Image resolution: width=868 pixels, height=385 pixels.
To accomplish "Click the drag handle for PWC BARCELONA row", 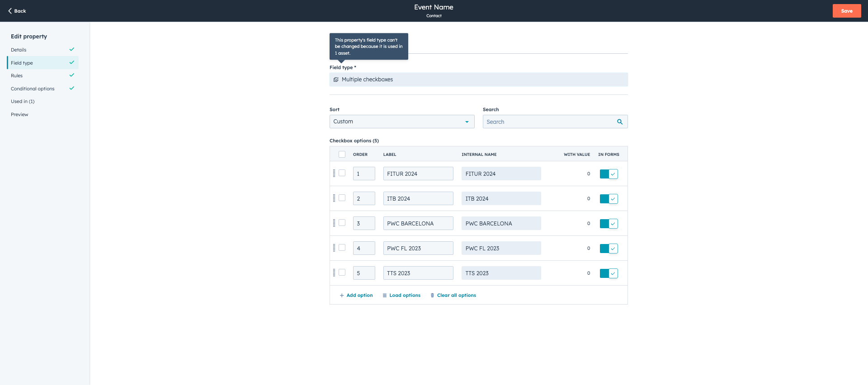I will pyautogui.click(x=334, y=223).
